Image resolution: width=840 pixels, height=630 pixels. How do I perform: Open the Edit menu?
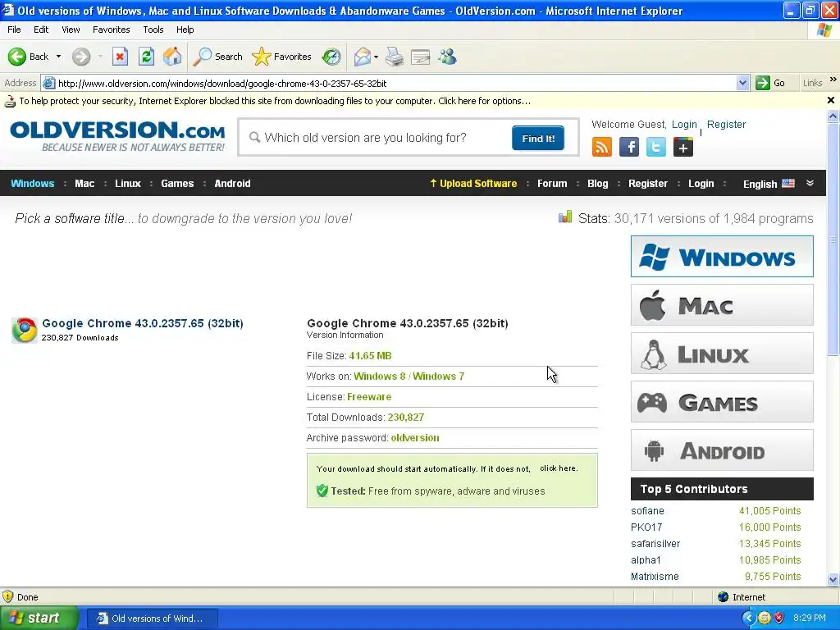pyautogui.click(x=41, y=30)
